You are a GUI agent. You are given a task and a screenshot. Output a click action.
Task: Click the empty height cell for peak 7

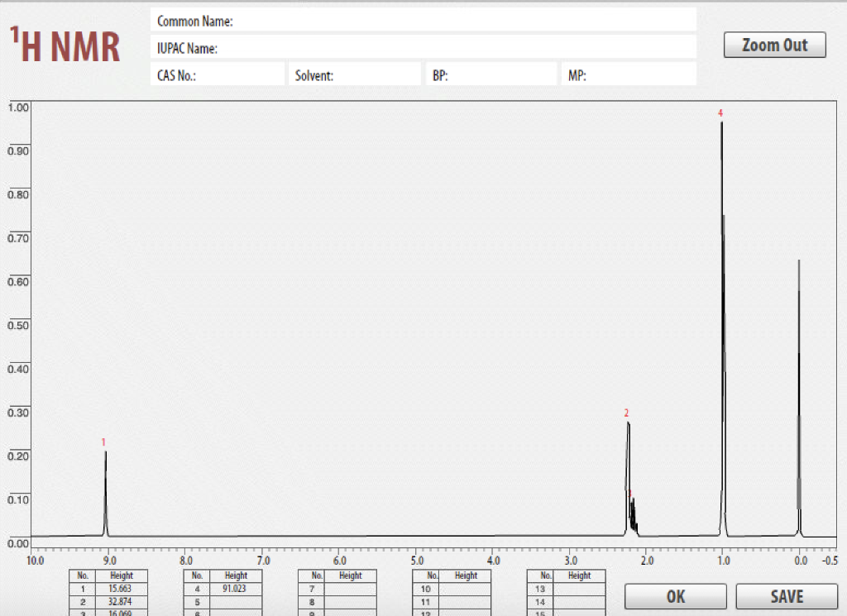coord(350,589)
